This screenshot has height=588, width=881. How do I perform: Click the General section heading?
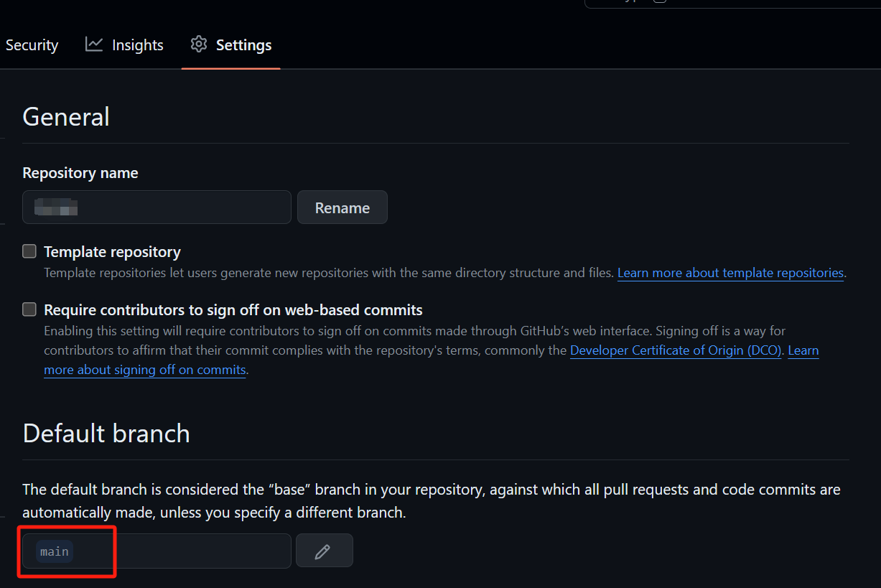[x=66, y=117]
